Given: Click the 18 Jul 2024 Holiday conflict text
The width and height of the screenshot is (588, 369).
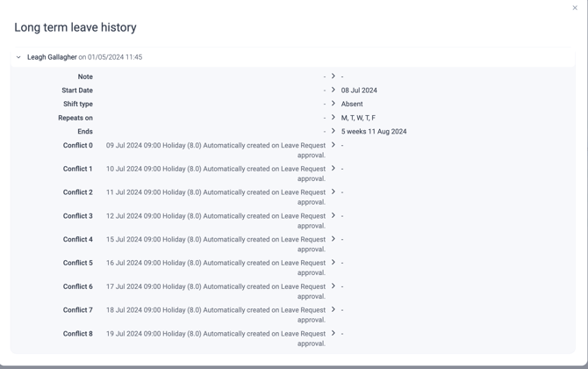Looking at the screenshot, I should tap(216, 315).
